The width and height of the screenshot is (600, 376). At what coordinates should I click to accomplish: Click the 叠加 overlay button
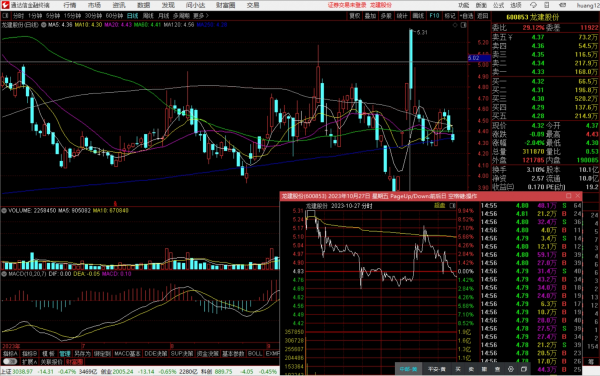point(370,16)
